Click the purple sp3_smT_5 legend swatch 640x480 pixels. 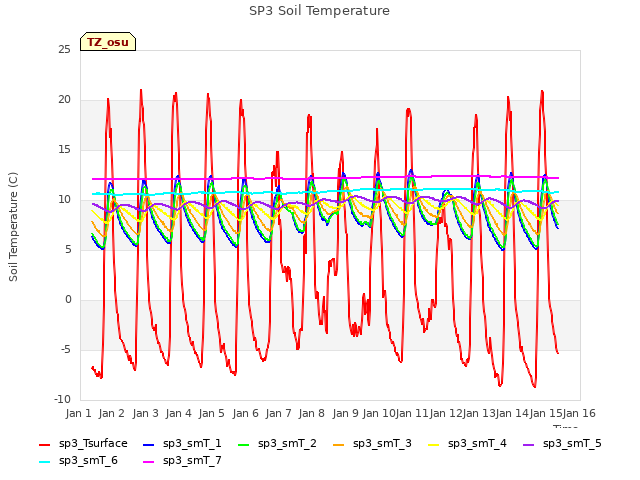pos(529,444)
